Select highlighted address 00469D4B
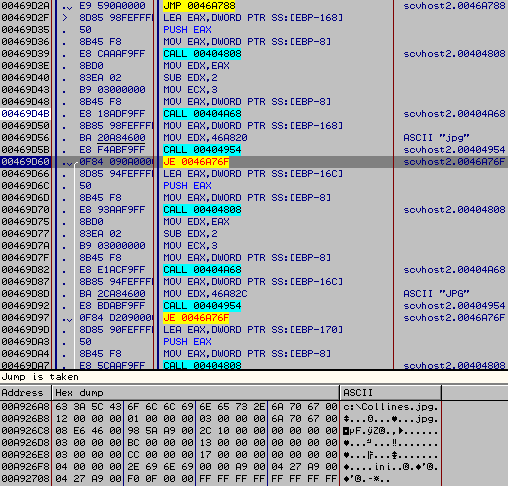 point(25,114)
